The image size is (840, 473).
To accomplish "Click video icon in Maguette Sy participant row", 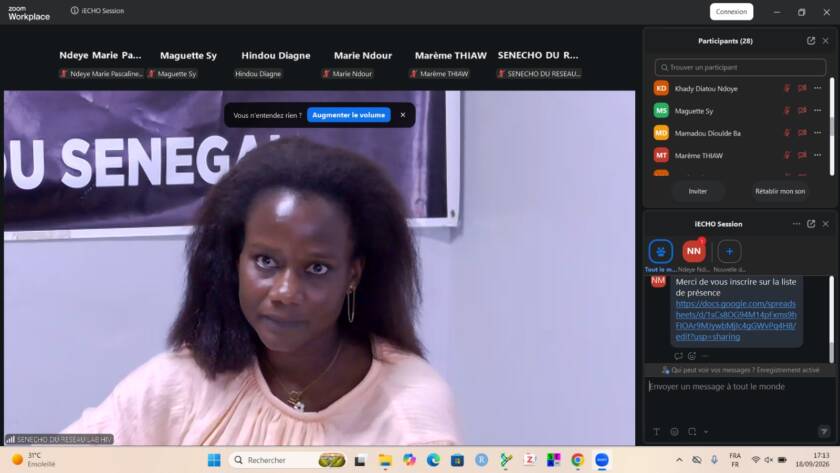I will 802,111.
